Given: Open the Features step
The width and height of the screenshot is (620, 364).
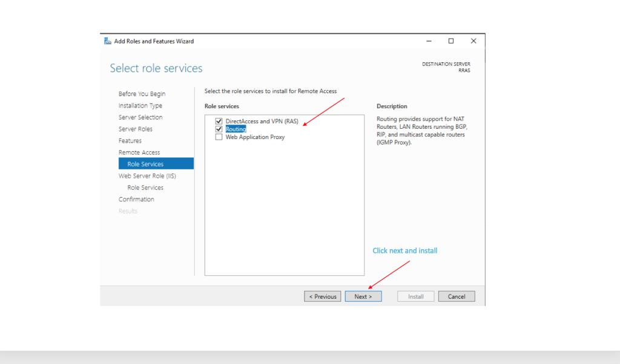Looking at the screenshot, I should click(130, 141).
